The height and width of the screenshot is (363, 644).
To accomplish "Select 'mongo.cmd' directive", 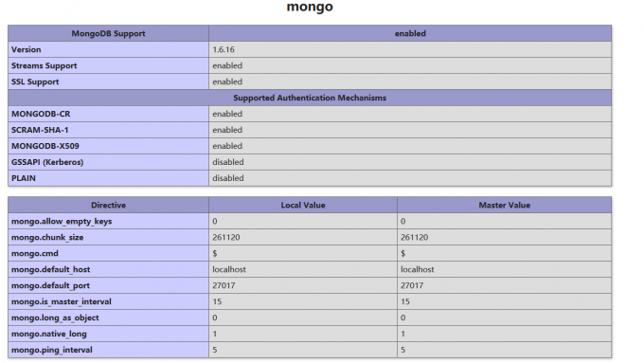I will point(35,253).
